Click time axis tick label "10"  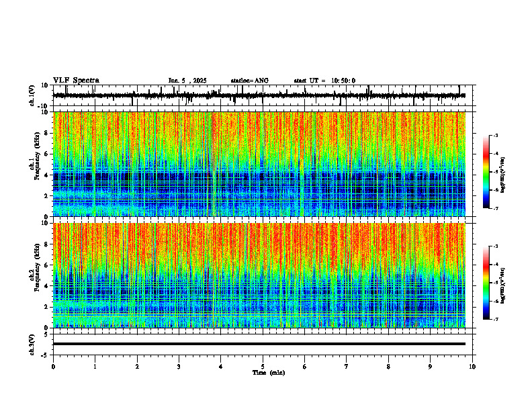[x=472, y=367]
